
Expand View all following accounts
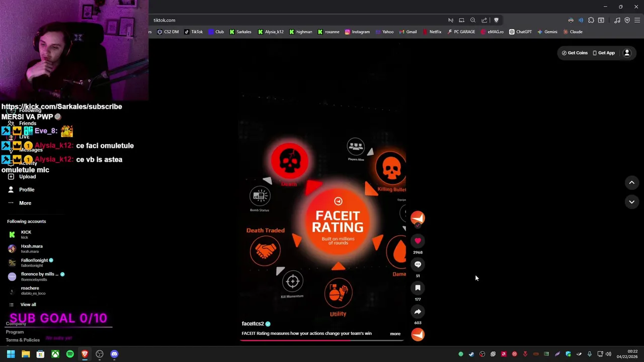coord(23,305)
